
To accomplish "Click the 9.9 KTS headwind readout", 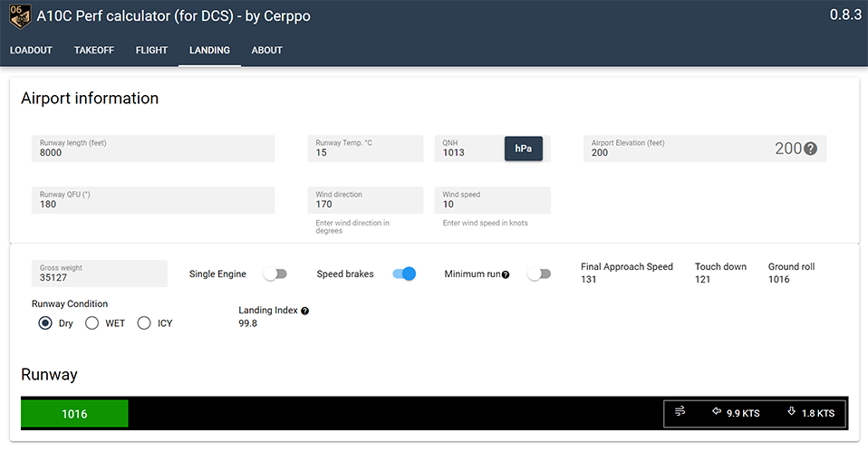I will pos(743,413).
